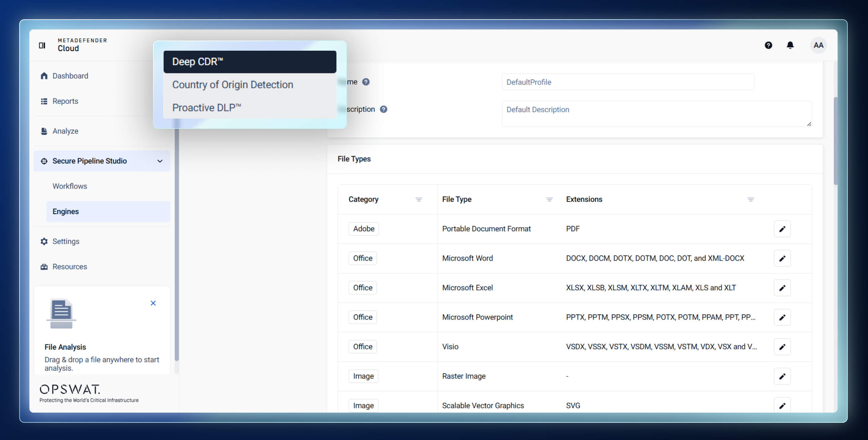Image resolution: width=868 pixels, height=440 pixels.
Task: Open the File Type column filter
Action: [549, 199]
